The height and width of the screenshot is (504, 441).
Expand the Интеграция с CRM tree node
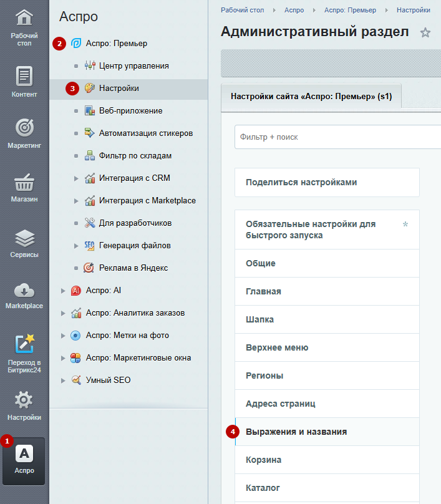[76, 178]
